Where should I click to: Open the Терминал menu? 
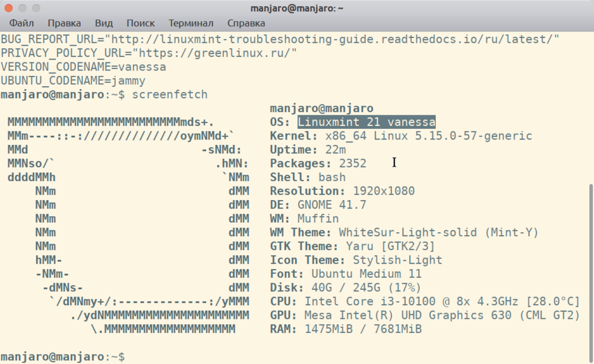pyautogui.click(x=191, y=23)
